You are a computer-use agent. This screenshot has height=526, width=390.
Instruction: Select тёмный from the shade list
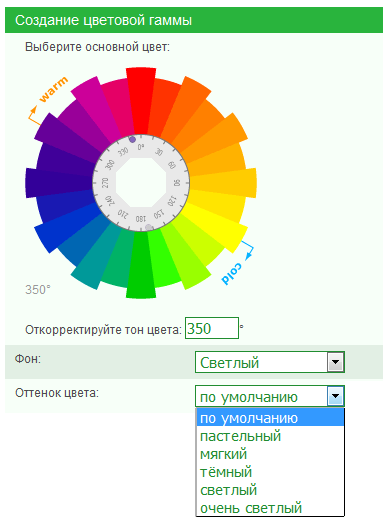(270, 472)
